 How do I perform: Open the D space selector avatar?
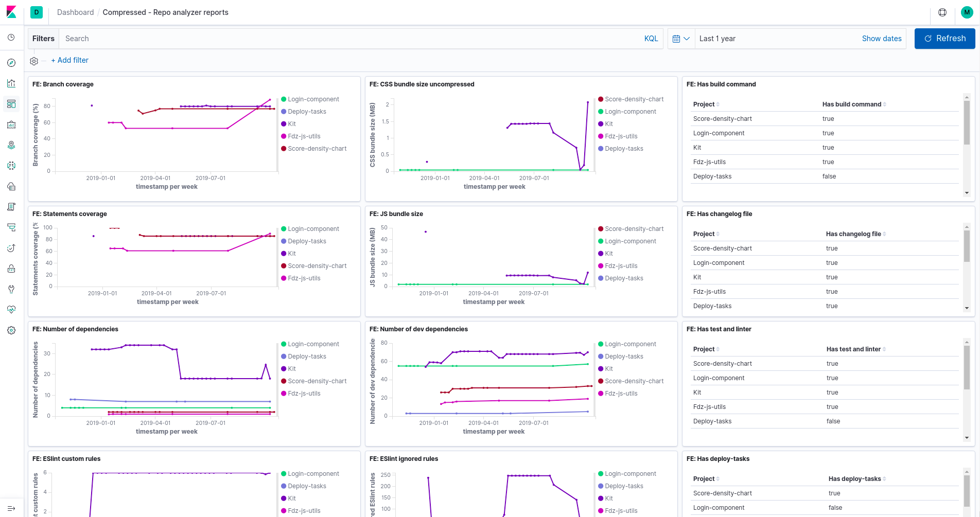[37, 12]
